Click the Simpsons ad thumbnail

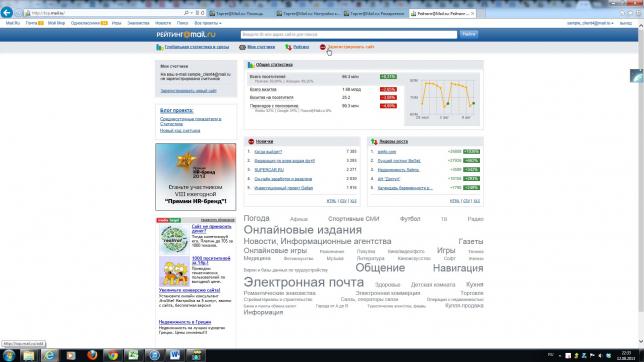point(174,271)
